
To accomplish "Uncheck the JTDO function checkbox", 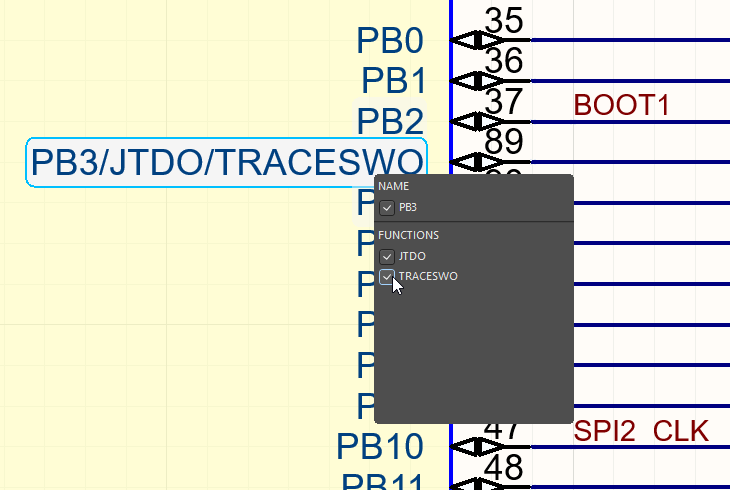I will (387, 257).
